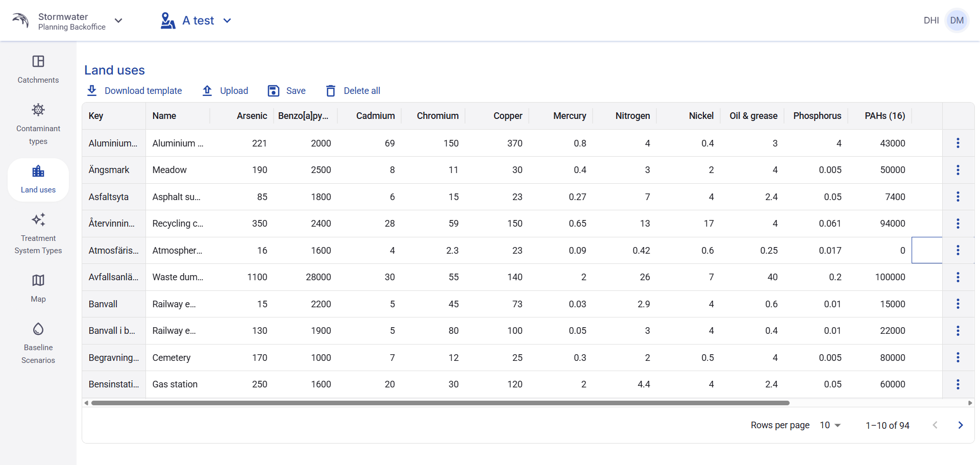The width and height of the screenshot is (980, 465).
Task: Open row menu for Atmosfäris... row
Action: [x=958, y=250]
